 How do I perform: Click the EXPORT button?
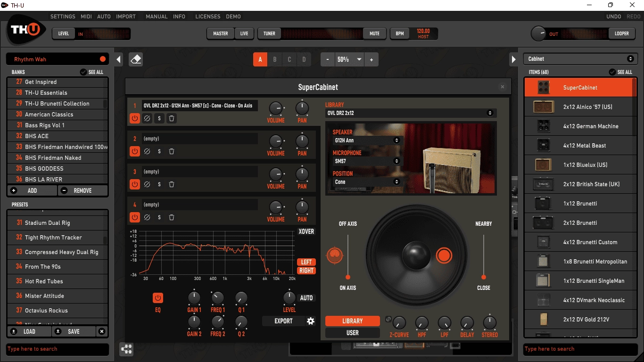pyautogui.click(x=284, y=321)
